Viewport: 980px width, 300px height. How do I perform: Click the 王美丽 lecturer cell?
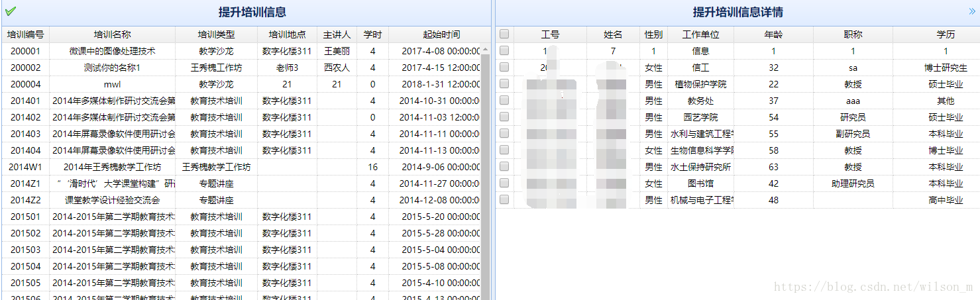(x=337, y=51)
